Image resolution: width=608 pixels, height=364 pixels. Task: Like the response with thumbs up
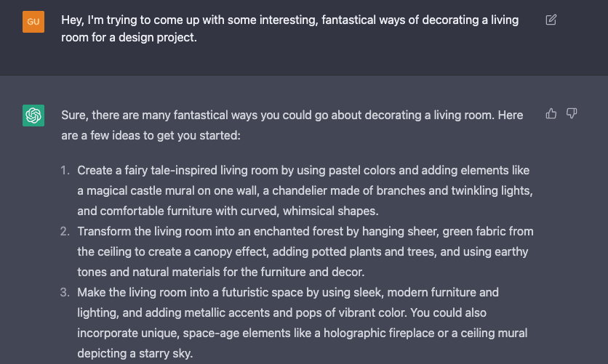tap(551, 113)
